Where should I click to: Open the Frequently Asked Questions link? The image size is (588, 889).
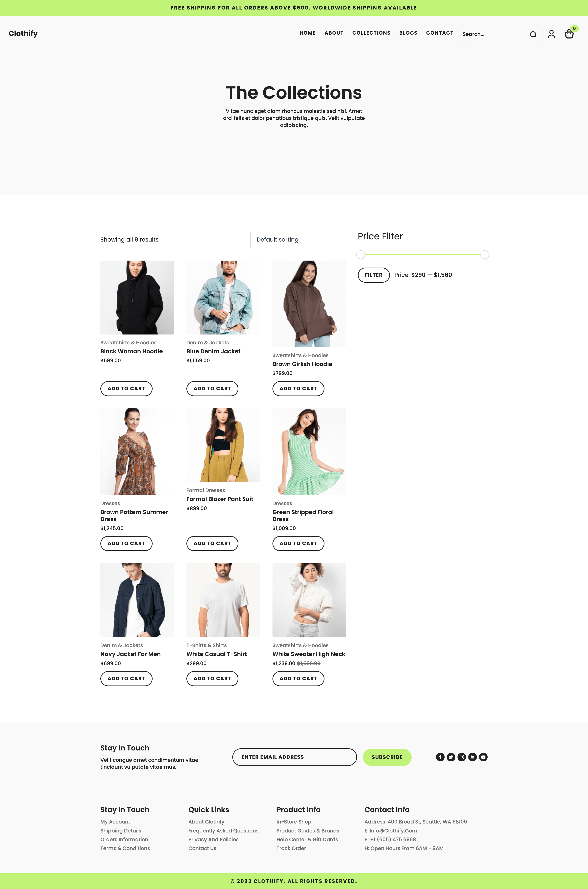click(224, 830)
